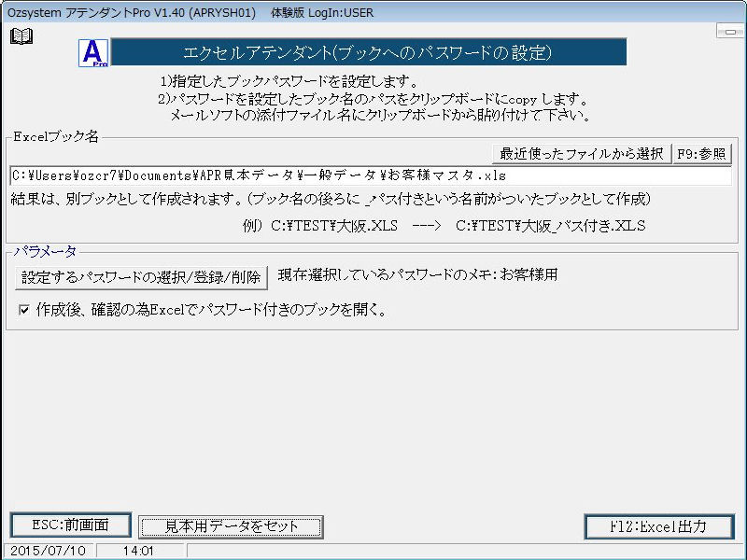Go back with ESC:前画面 button
The height and width of the screenshot is (560, 747).
[x=71, y=525]
